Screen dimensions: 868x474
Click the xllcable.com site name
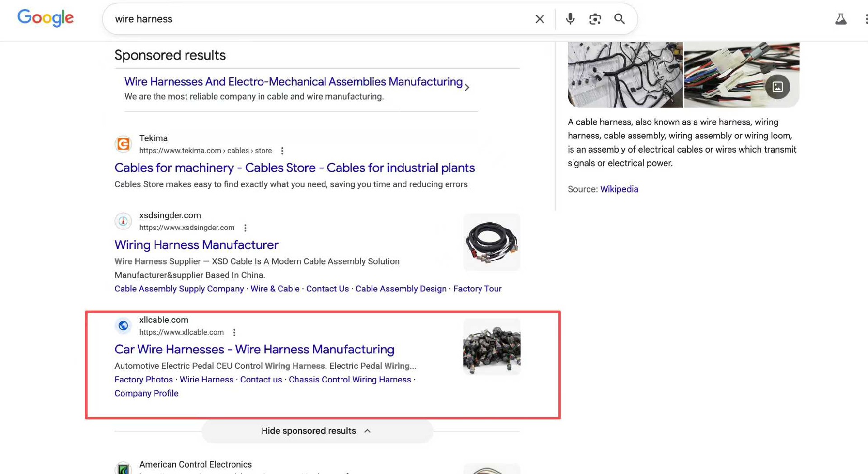(164, 320)
